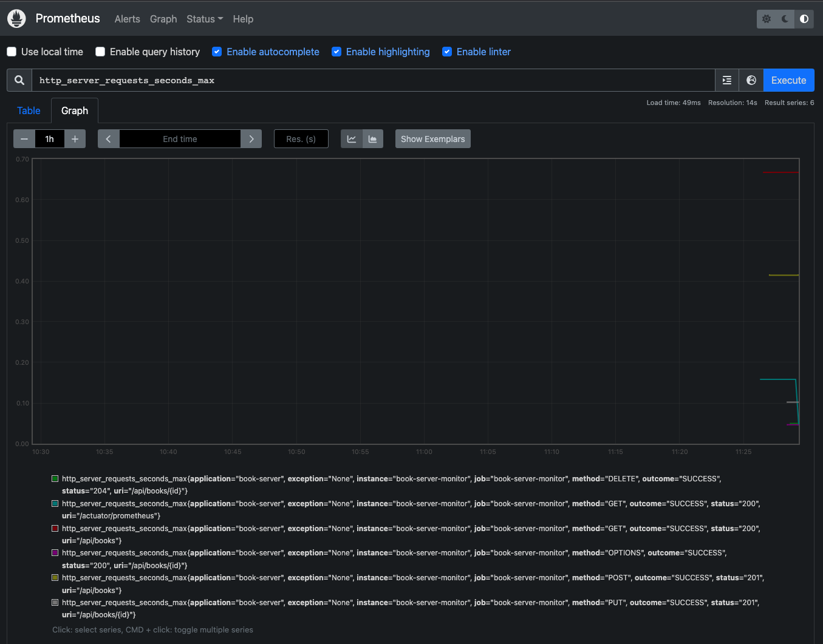Expand the Status dropdown menu

tap(205, 19)
